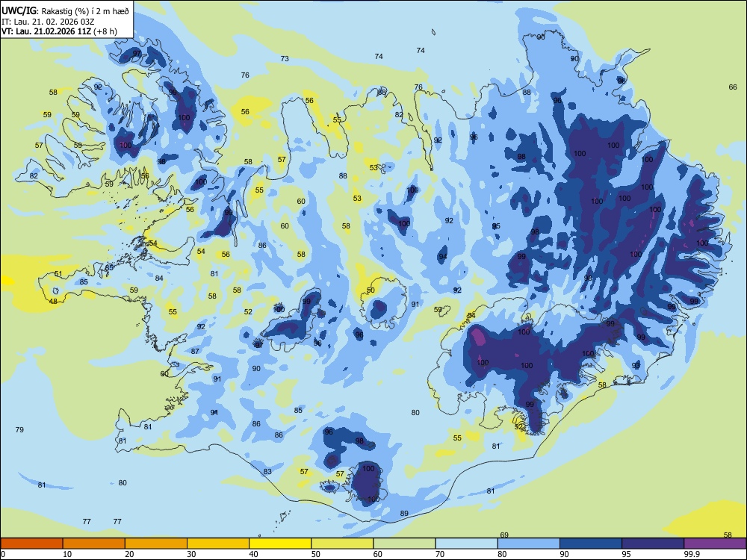
Task: Select the title 'Rakastig (%) í 2 m hæð'
Action: pos(86,11)
